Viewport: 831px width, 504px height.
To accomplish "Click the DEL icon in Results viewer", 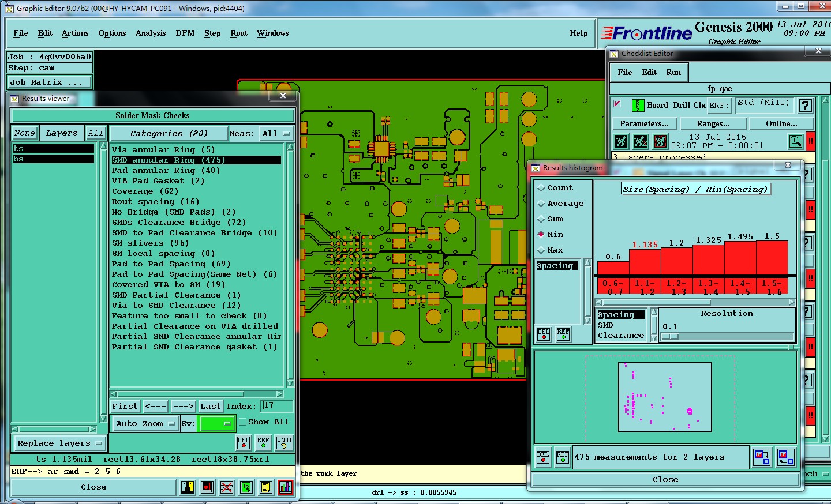I will 244,442.
